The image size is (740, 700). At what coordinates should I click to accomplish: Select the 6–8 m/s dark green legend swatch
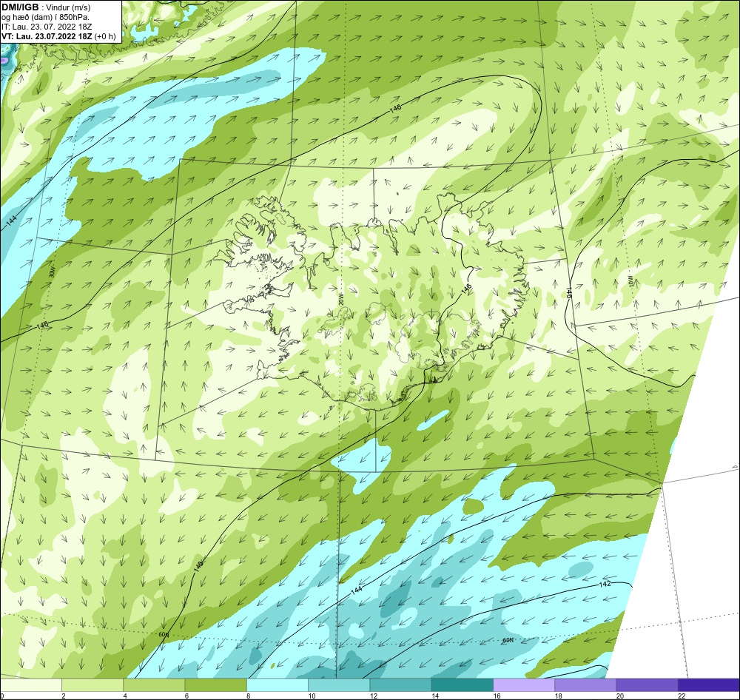click(215, 684)
